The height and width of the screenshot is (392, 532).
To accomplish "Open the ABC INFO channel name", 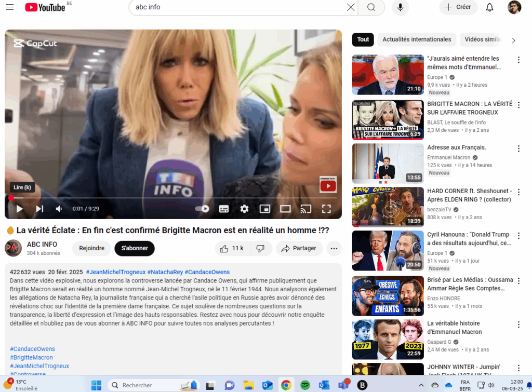I will [42, 245].
